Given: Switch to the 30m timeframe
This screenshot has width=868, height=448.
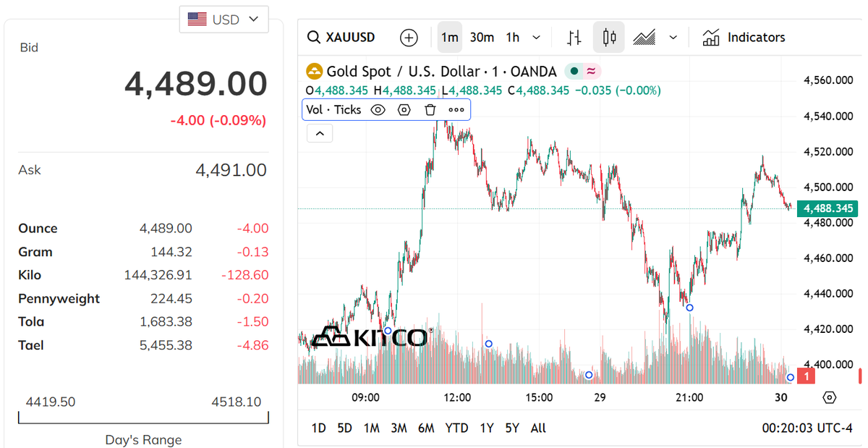Looking at the screenshot, I should (482, 38).
